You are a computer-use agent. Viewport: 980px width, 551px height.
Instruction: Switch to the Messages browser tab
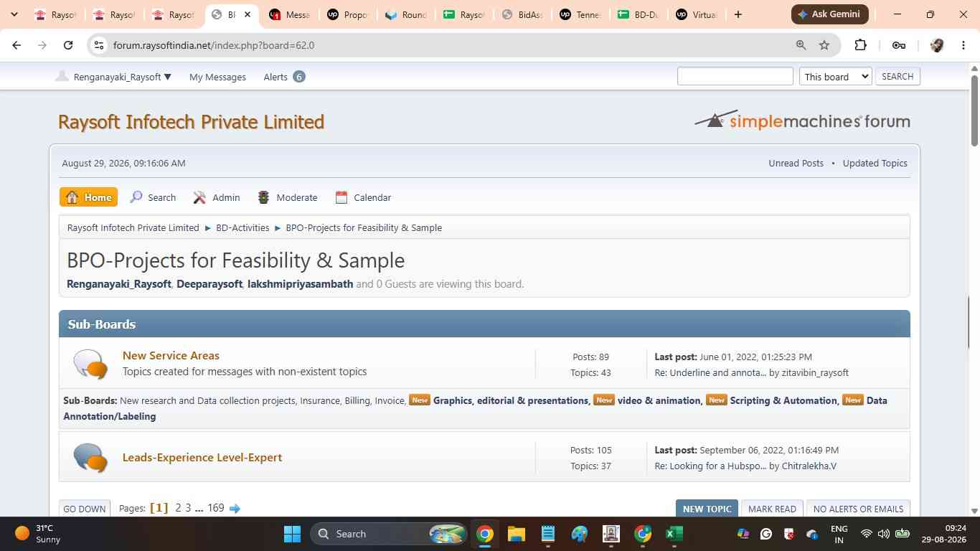click(x=290, y=14)
